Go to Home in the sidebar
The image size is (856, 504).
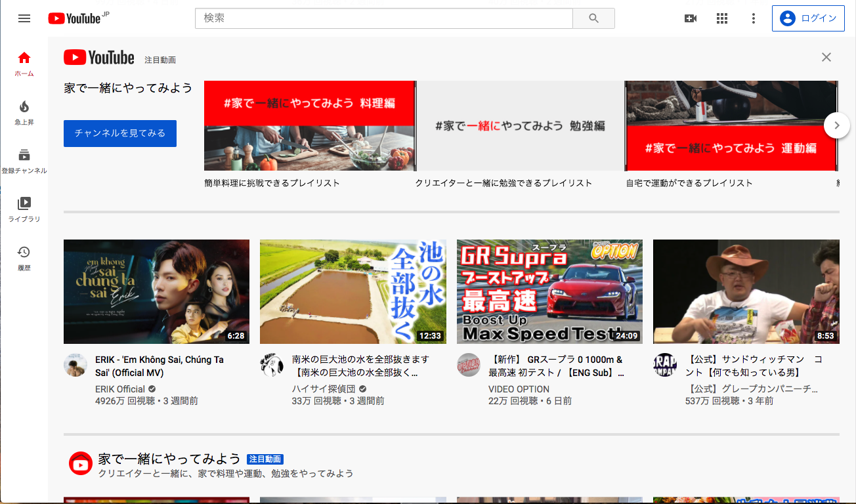(x=24, y=64)
